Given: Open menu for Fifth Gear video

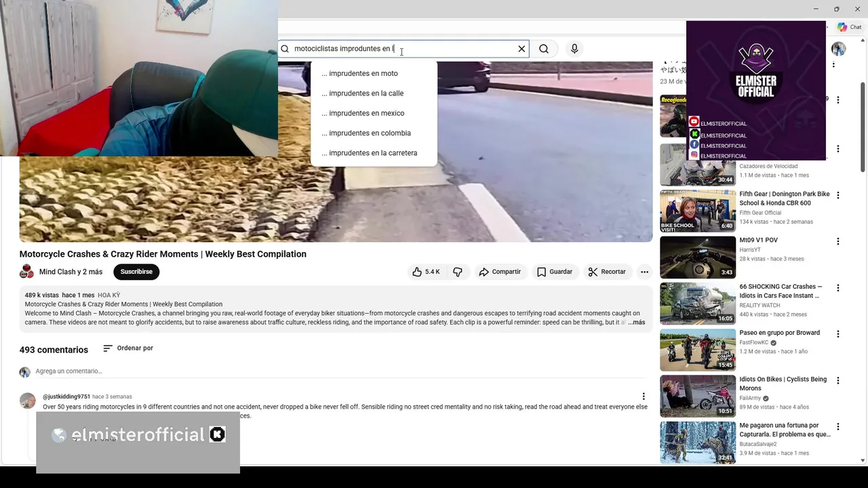Looking at the screenshot, I should tap(838, 195).
